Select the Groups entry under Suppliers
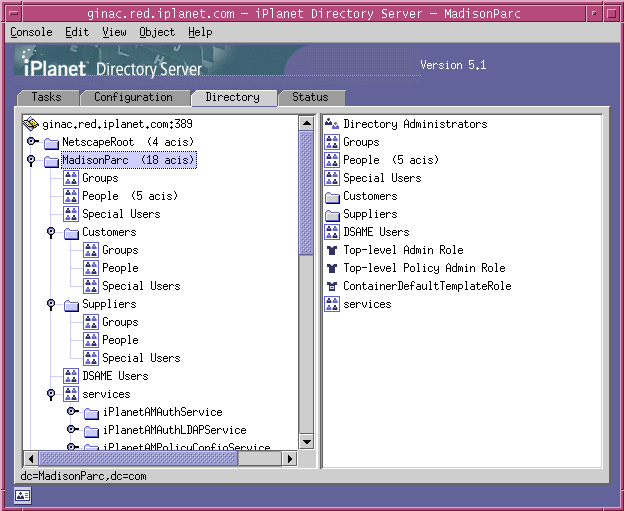Viewport: 624px width, 511px height. click(x=120, y=322)
